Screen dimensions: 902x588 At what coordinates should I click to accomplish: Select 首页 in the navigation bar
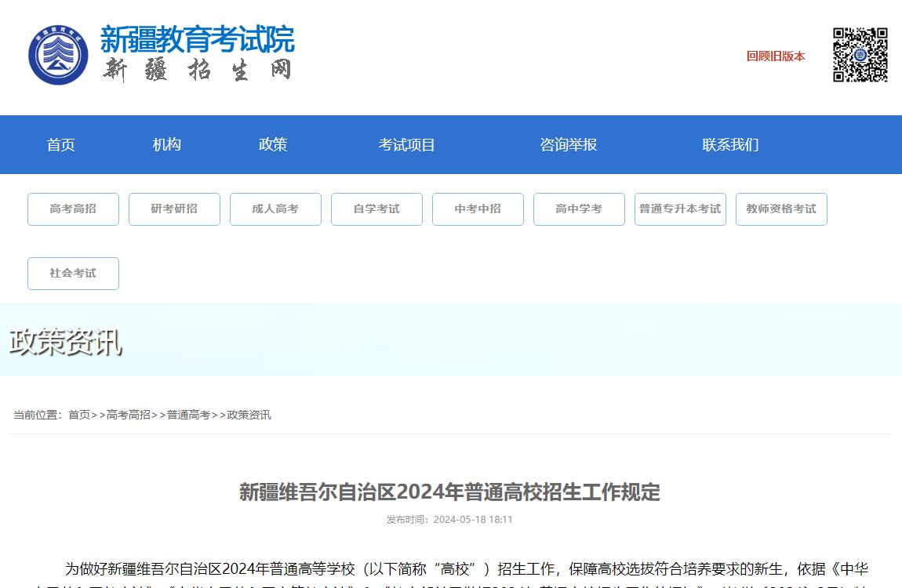click(x=61, y=144)
